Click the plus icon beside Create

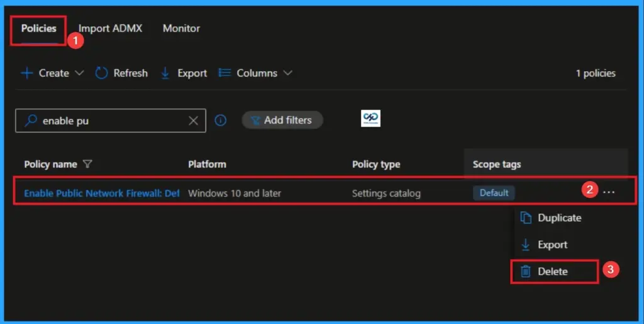click(26, 73)
